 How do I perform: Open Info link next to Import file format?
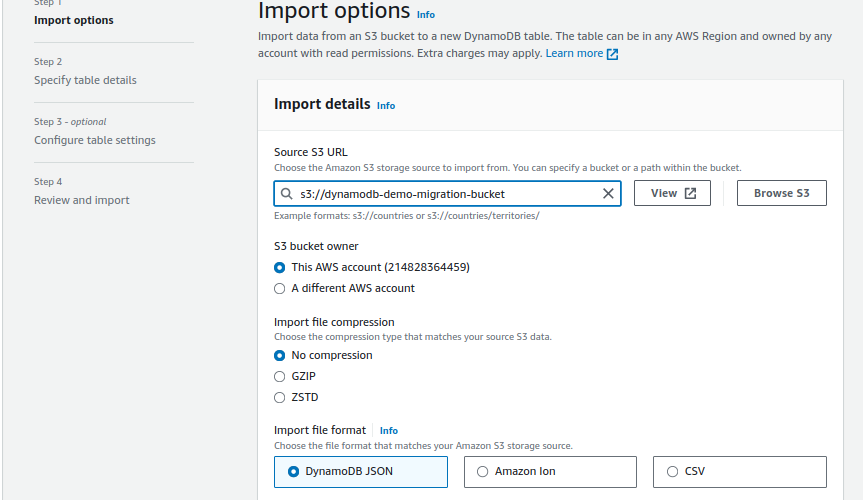pos(389,431)
